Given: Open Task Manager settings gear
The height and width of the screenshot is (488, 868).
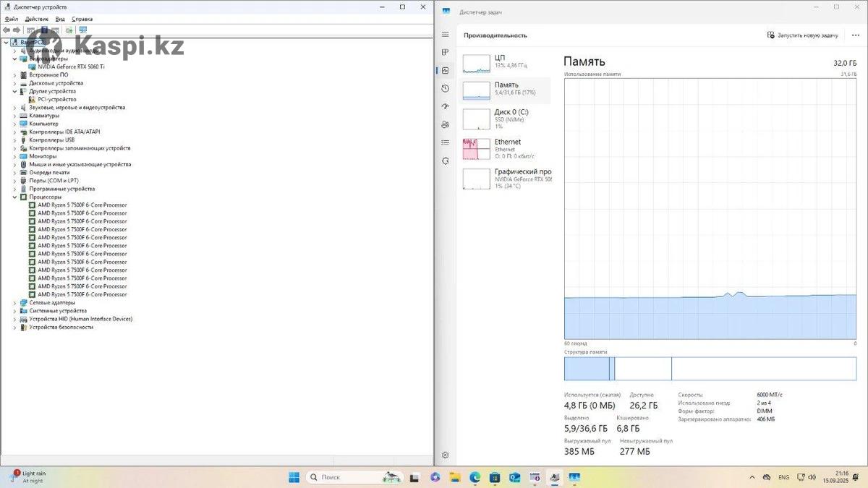Looking at the screenshot, I should click(446, 455).
